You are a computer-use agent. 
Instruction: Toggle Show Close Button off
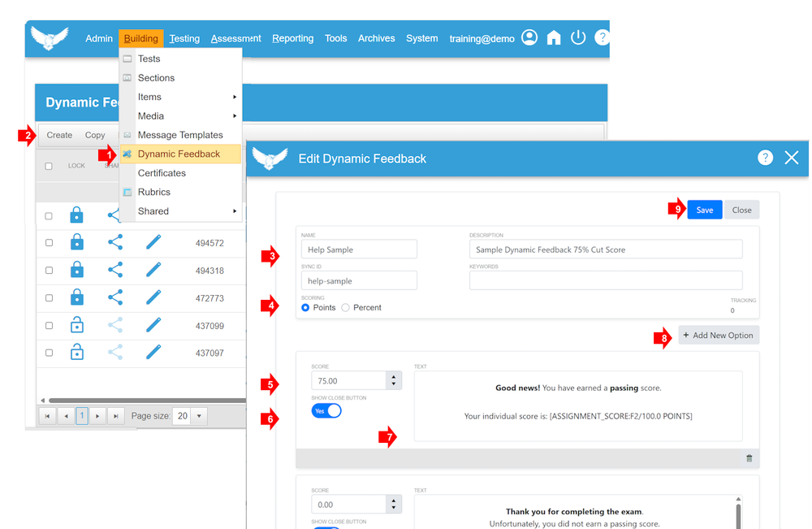[326, 411]
